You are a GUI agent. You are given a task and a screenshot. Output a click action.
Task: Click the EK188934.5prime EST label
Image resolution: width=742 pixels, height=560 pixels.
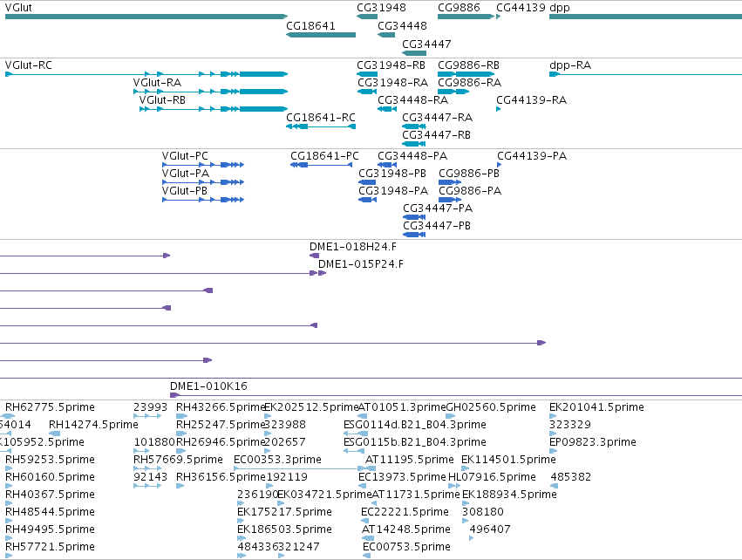click(x=509, y=495)
